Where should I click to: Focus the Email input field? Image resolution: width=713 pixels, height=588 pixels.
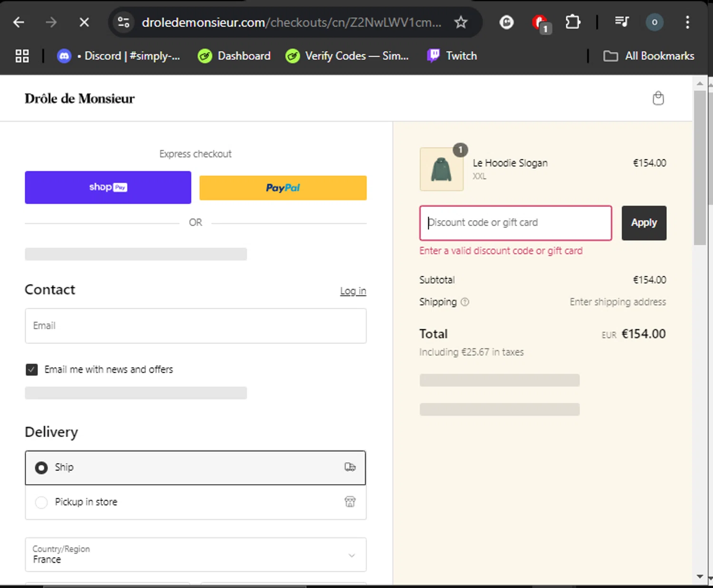[195, 326]
